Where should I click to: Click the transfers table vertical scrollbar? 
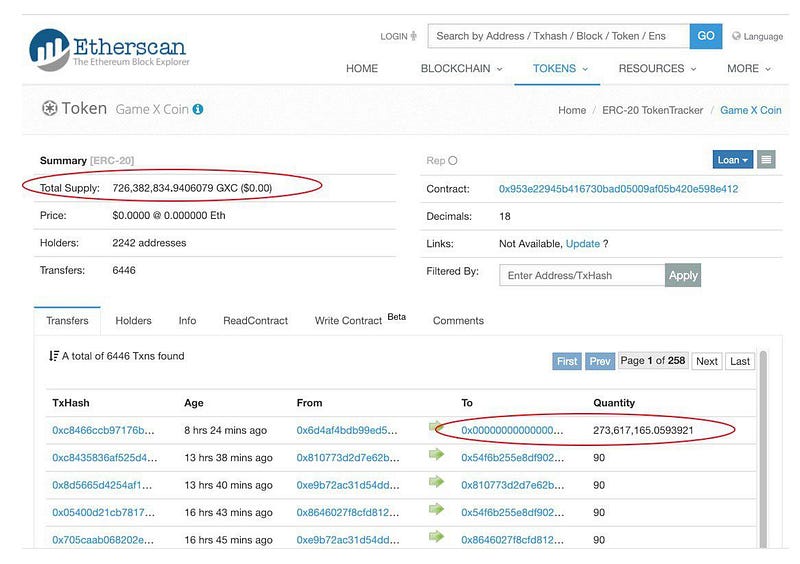763,449
